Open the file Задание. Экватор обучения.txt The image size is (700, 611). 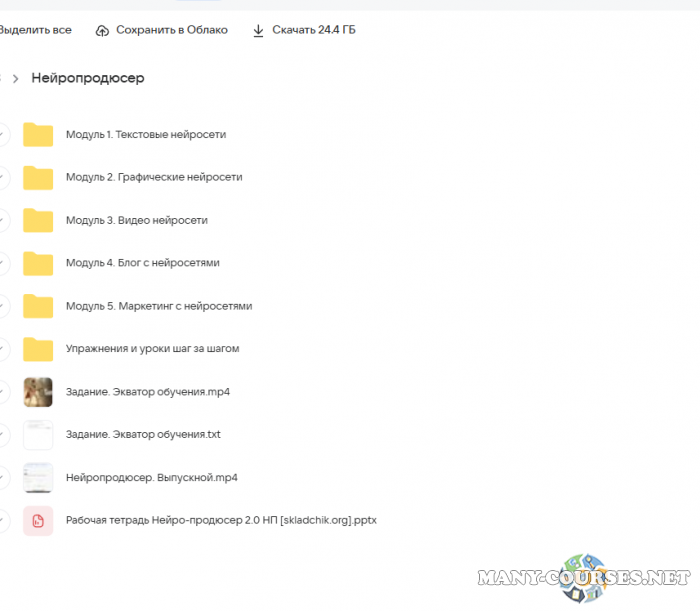(143, 435)
